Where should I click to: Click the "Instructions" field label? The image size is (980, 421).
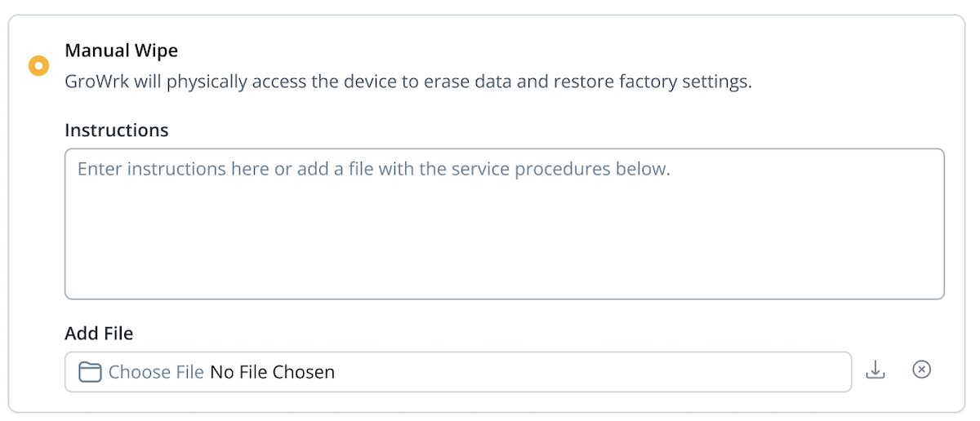(x=116, y=131)
